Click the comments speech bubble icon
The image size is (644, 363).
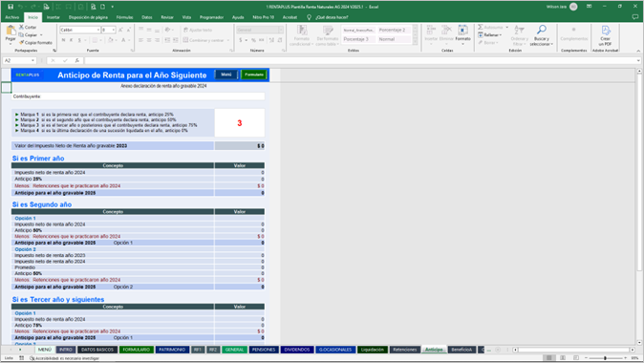[635, 17]
